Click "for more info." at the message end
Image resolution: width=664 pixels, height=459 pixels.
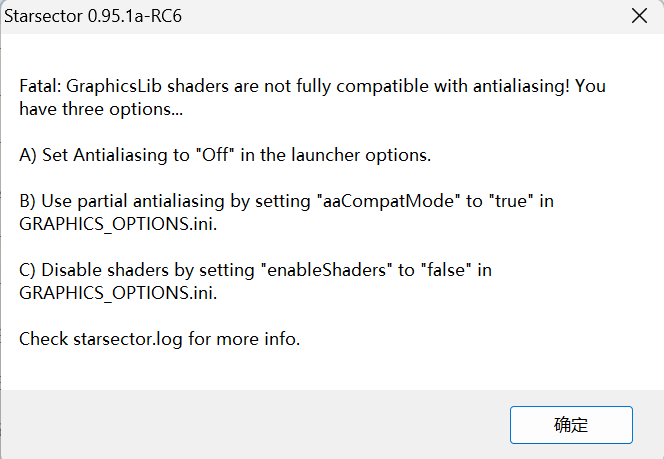point(245,339)
